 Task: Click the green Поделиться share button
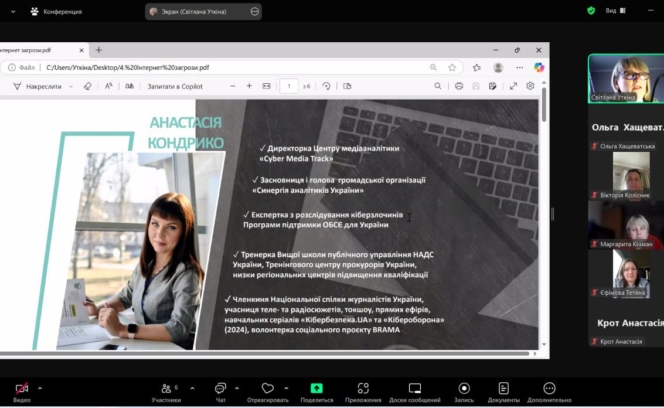click(316, 389)
